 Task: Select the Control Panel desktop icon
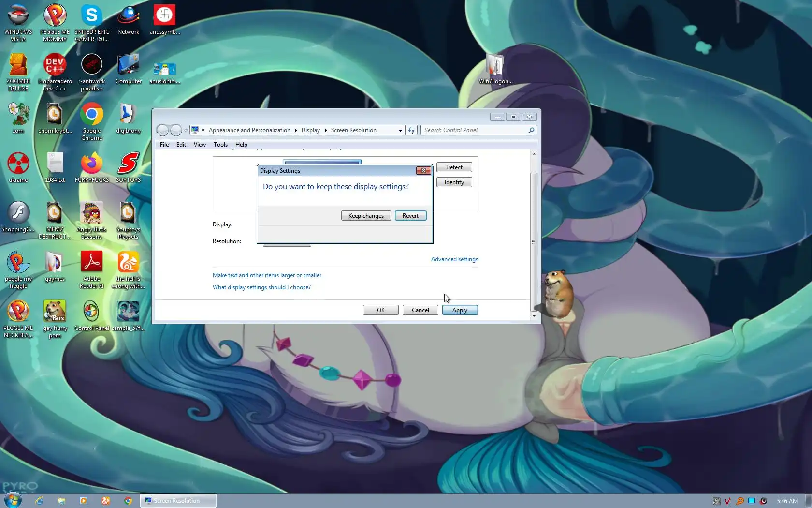coord(91,316)
